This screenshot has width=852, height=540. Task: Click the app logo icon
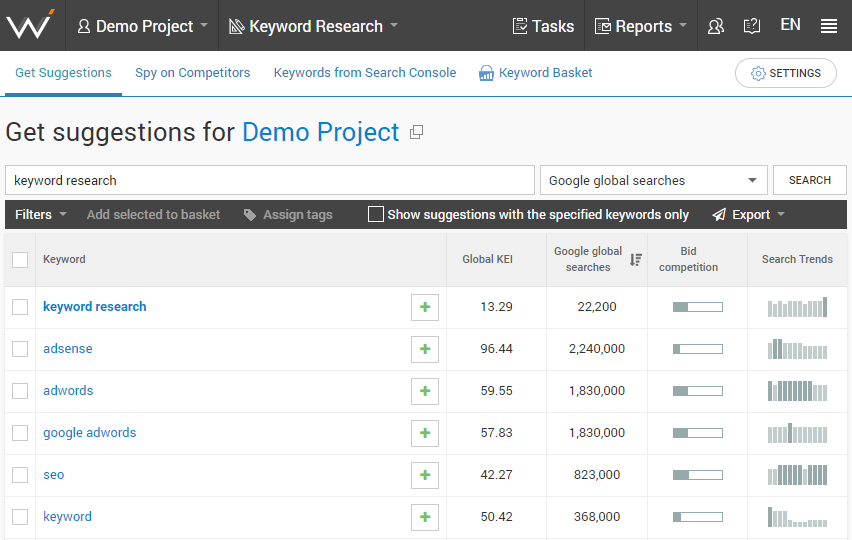tap(30, 25)
